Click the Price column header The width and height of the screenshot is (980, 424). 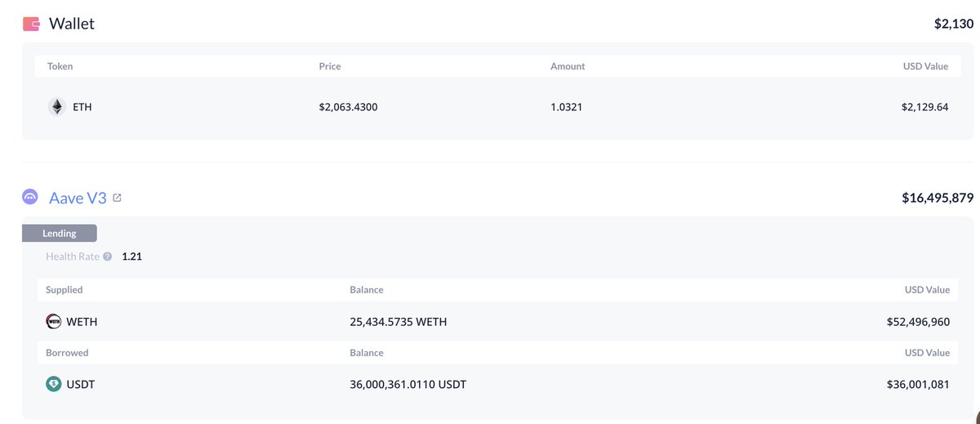pyautogui.click(x=330, y=66)
